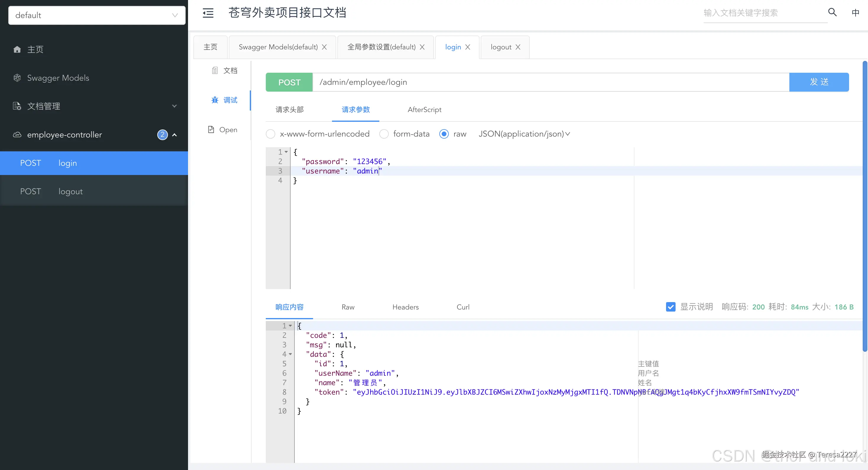This screenshot has height=470, width=868.
Task: Click the right vertical scrollbar
Action: tap(865, 205)
